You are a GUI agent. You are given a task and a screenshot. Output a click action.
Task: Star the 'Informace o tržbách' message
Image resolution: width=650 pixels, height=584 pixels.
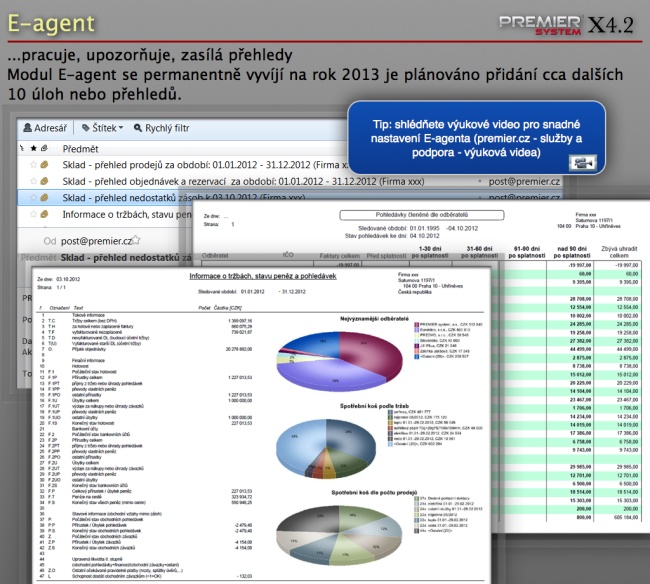pos(33,214)
